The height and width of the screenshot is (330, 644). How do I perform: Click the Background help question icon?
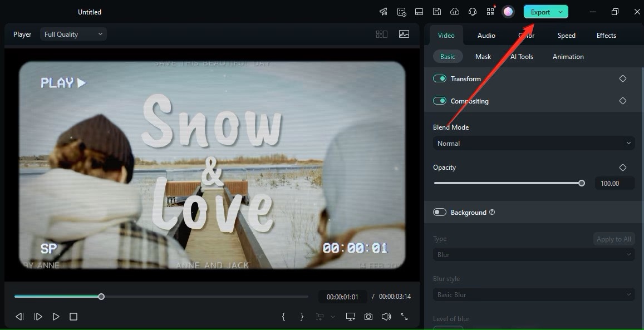(492, 212)
